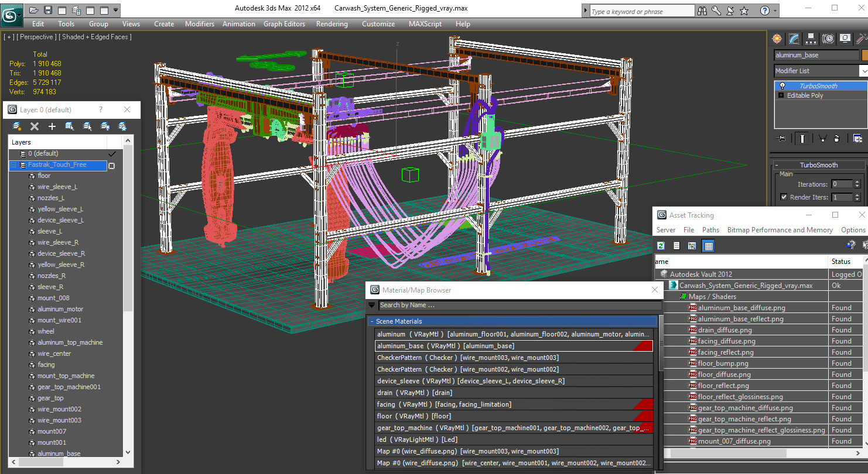Open the Edit menu

pyautogui.click(x=38, y=24)
